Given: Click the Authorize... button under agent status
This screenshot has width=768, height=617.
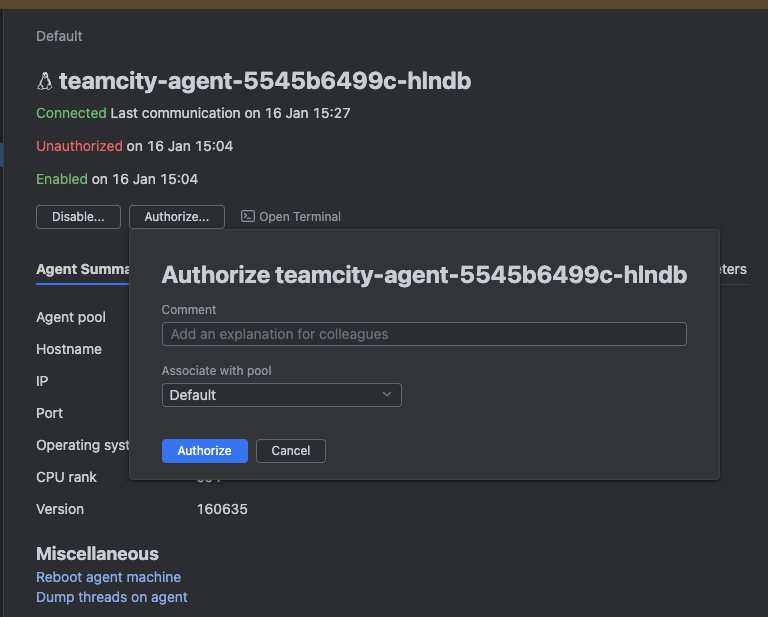Looking at the screenshot, I should click(x=177, y=217).
